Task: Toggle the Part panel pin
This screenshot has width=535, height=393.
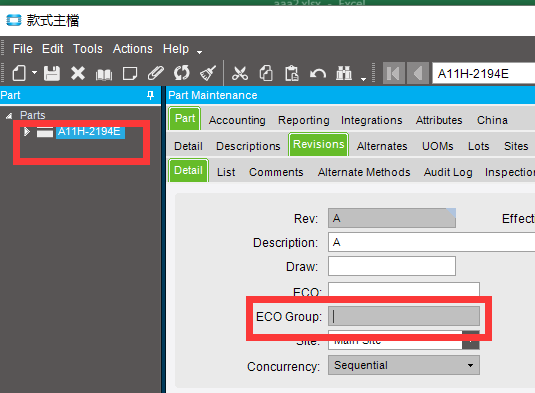Action: (150, 95)
